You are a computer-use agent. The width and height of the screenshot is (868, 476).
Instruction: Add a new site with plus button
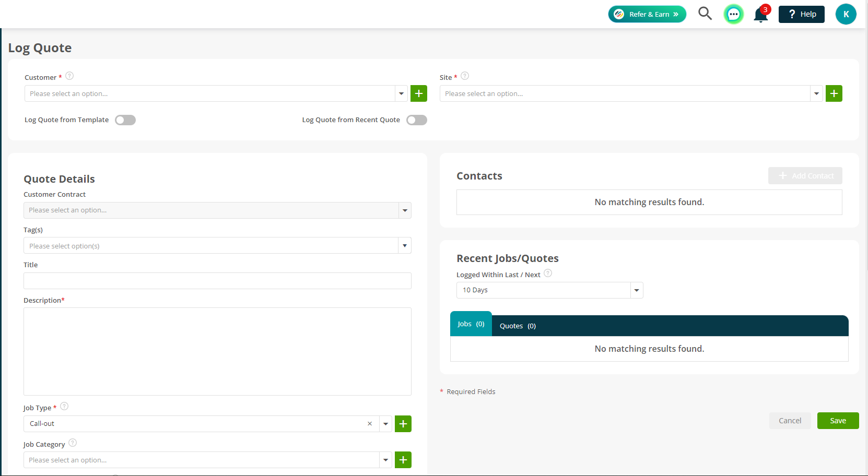tap(834, 93)
